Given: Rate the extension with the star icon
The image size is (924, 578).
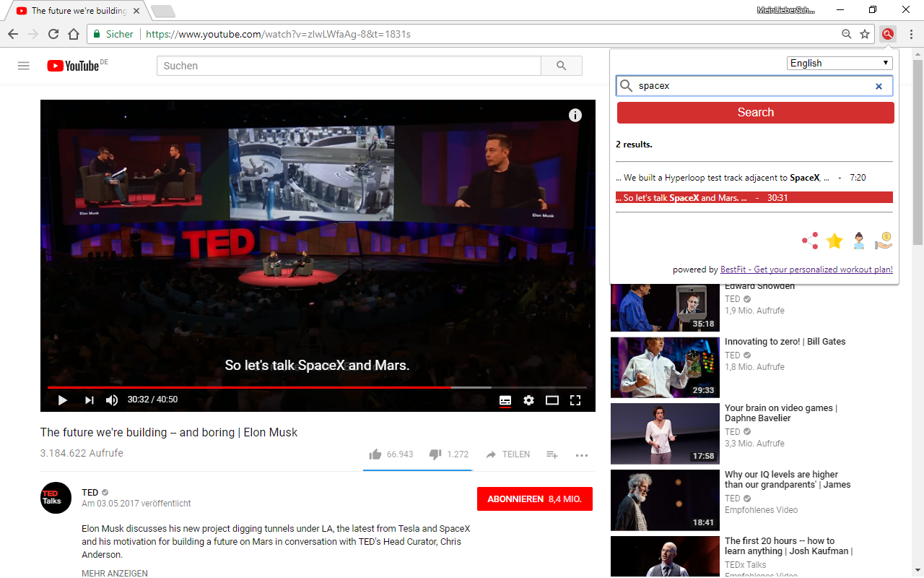Looking at the screenshot, I should (834, 241).
